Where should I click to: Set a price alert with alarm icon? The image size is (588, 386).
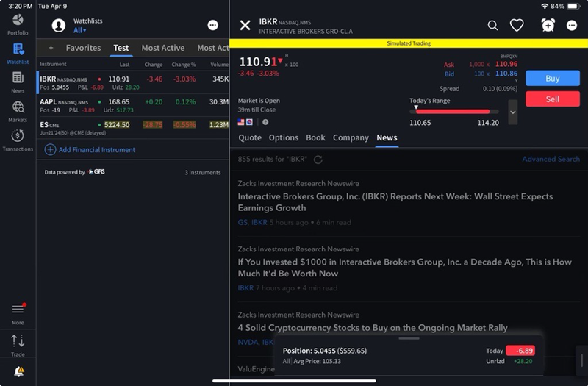click(x=548, y=26)
